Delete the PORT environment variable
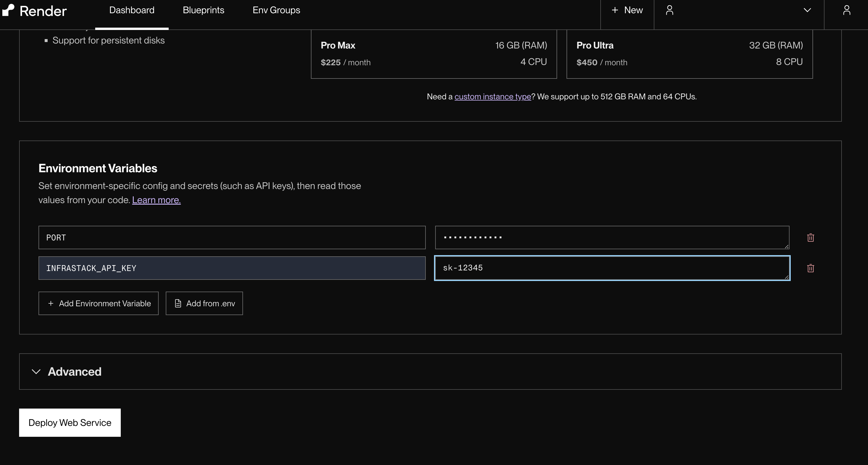 [x=810, y=237]
